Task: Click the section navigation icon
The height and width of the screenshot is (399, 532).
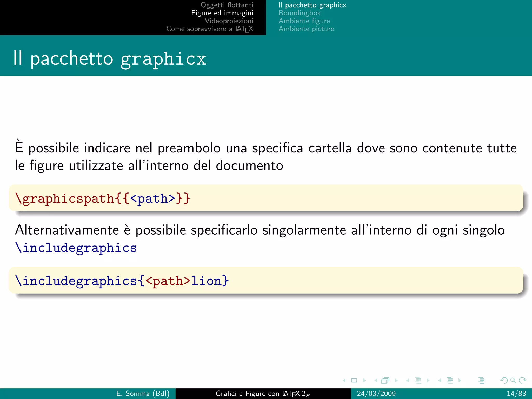Action: (450, 381)
